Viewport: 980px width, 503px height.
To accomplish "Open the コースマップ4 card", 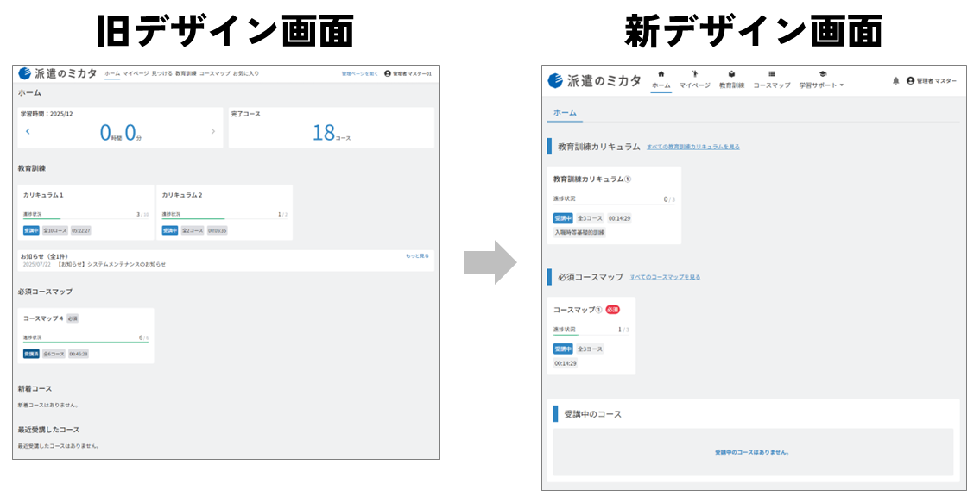I will point(85,336).
